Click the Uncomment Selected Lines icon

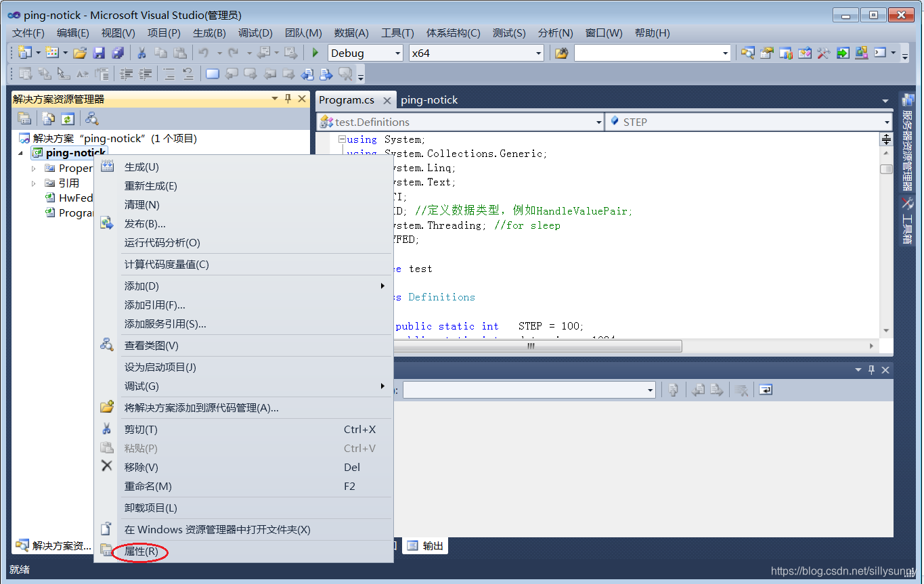tap(188, 74)
